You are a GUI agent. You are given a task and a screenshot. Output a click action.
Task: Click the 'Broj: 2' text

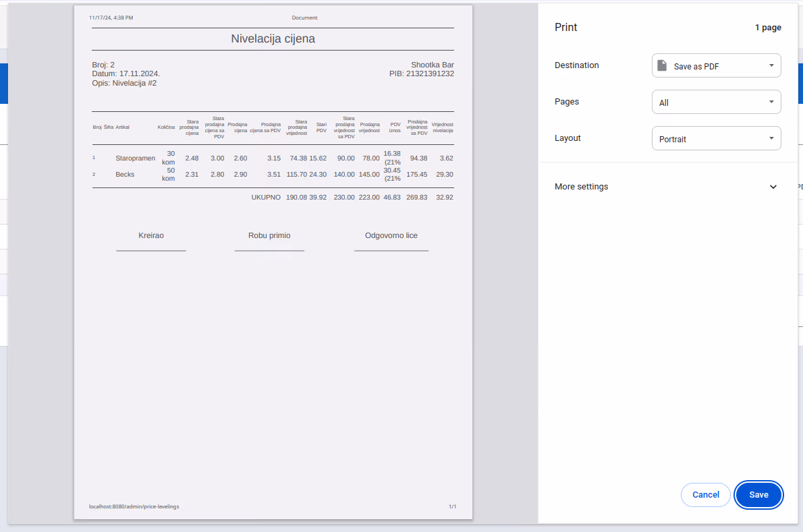(103, 65)
